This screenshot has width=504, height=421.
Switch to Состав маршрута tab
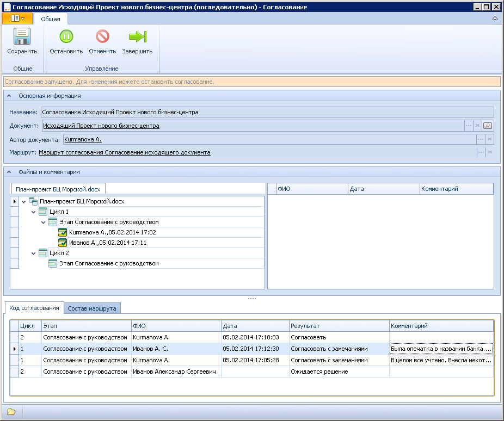(92, 308)
